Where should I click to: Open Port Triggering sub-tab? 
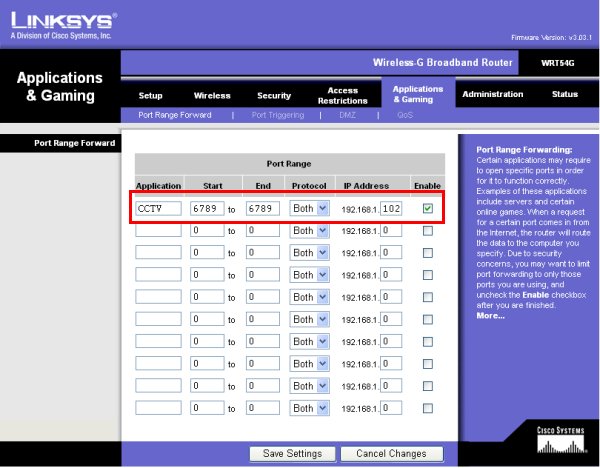coord(278,115)
